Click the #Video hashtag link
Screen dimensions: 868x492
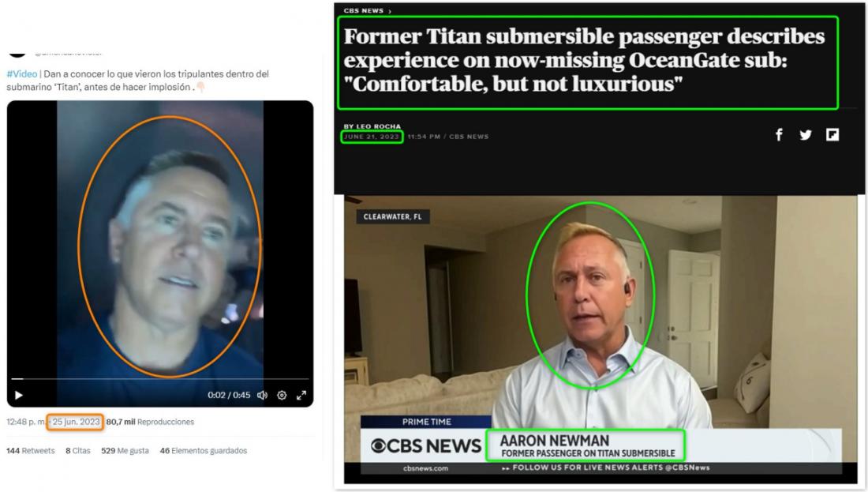pos(21,73)
